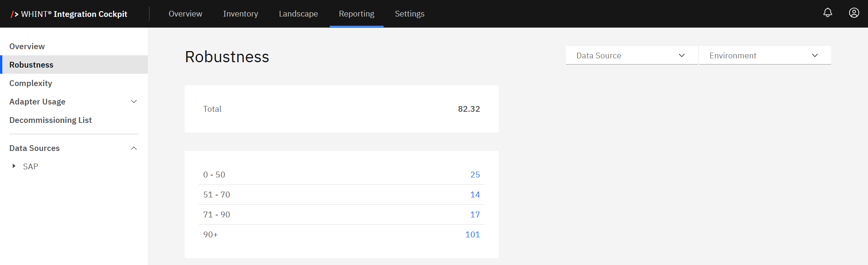Open the Data Source dropdown
The height and width of the screenshot is (265, 868).
(631, 55)
